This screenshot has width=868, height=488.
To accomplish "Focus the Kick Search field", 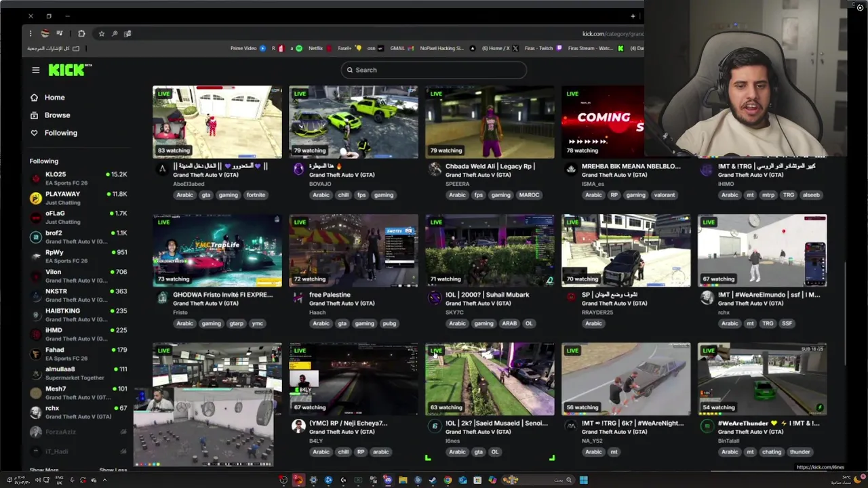I will coord(434,70).
